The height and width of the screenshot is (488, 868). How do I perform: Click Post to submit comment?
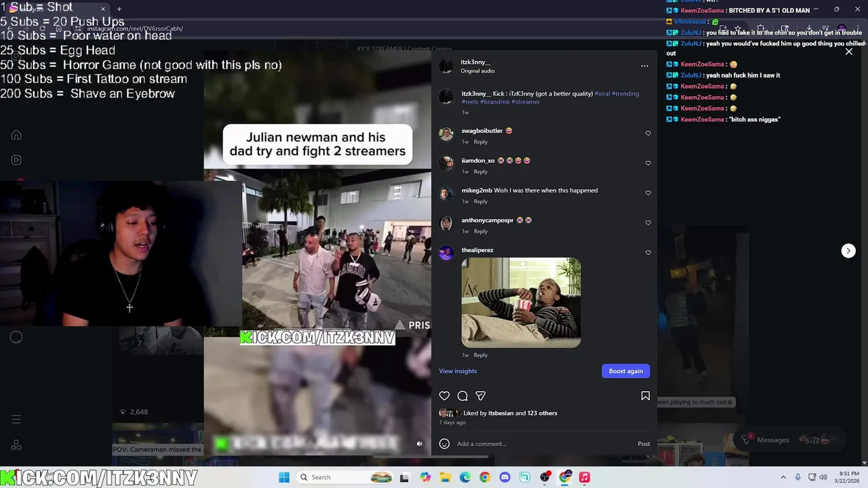click(644, 444)
